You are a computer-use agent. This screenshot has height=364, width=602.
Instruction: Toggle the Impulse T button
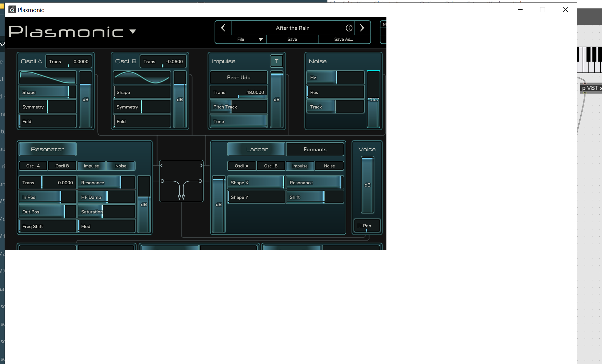pyautogui.click(x=277, y=61)
